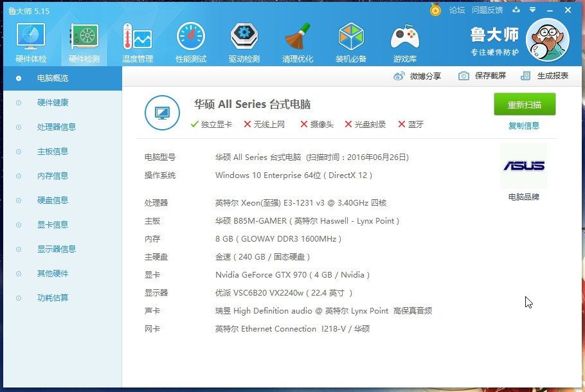Screen dimensions: 585x392
Task: Click the 华硕 All Series 台式电脑 heading
Action: click(x=252, y=104)
